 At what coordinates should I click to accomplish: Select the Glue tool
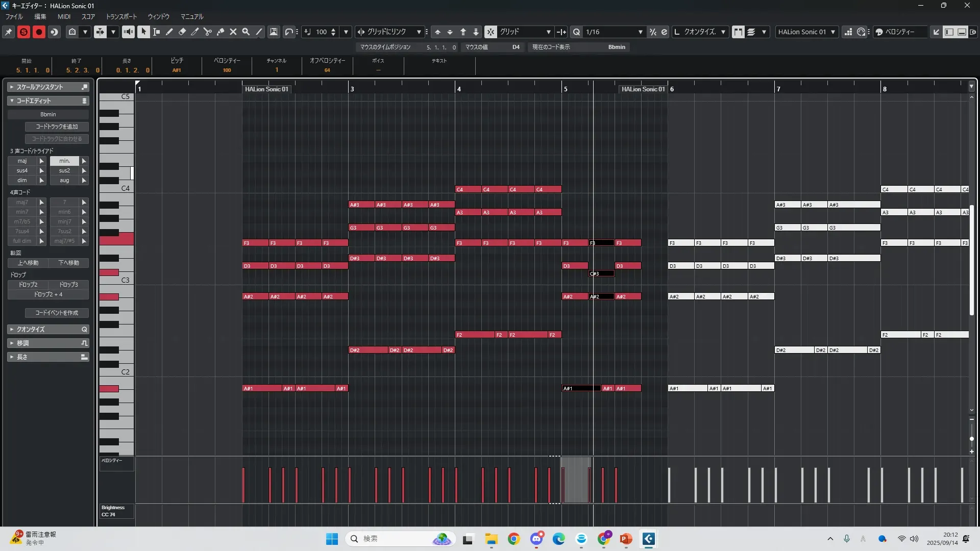pos(220,32)
